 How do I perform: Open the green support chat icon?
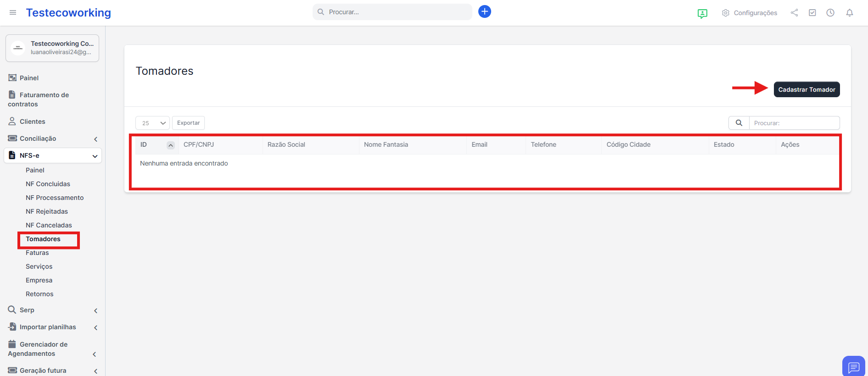click(702, 13)
